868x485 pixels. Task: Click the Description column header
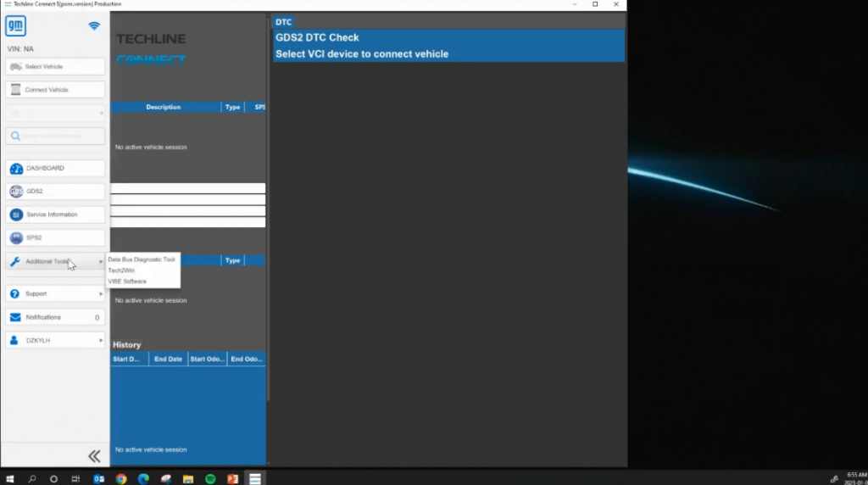pyautogui.click(x=164, y=107)
